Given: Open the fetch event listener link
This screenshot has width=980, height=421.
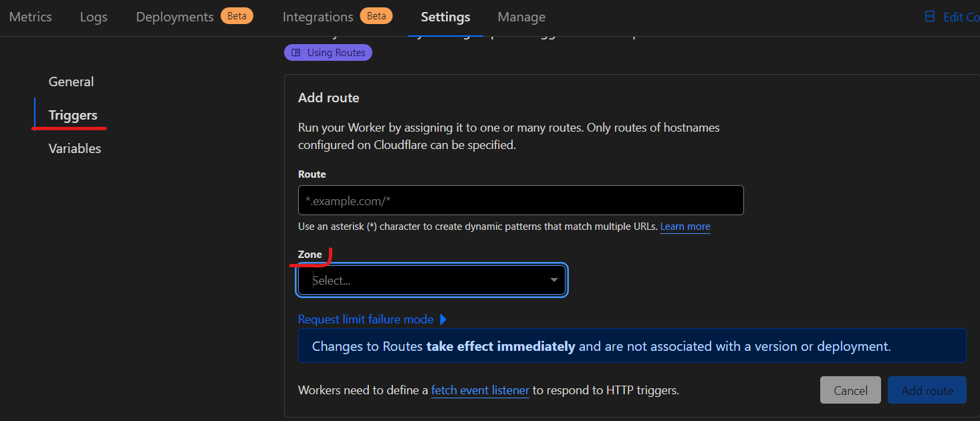Looking at the screenshot, I should point(480,390).
